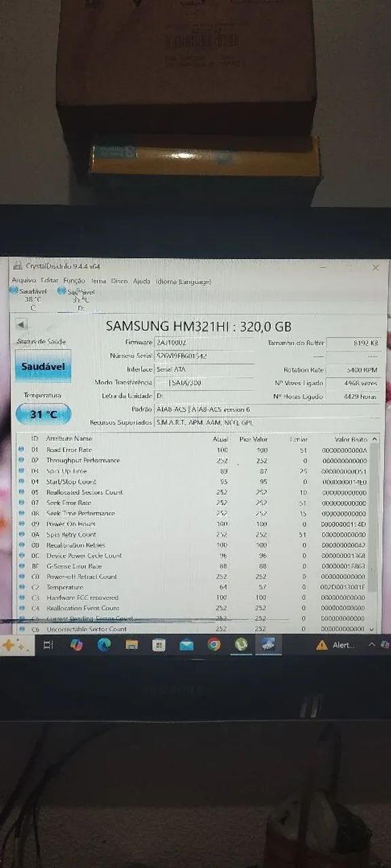The width and height of the screenshot is (391, 868).
Task: Select the Uncorrectable Sector Count row
Action: point(193,629)
